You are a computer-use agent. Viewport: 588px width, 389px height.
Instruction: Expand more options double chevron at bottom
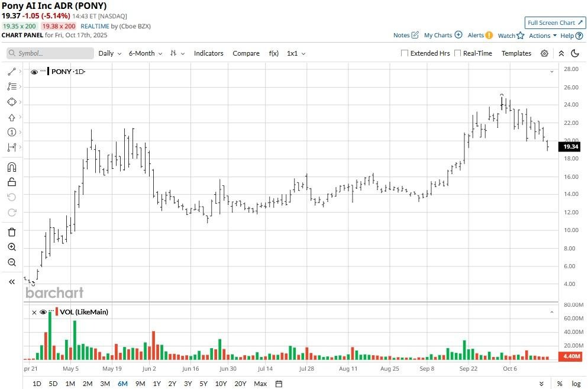point(541,383)
